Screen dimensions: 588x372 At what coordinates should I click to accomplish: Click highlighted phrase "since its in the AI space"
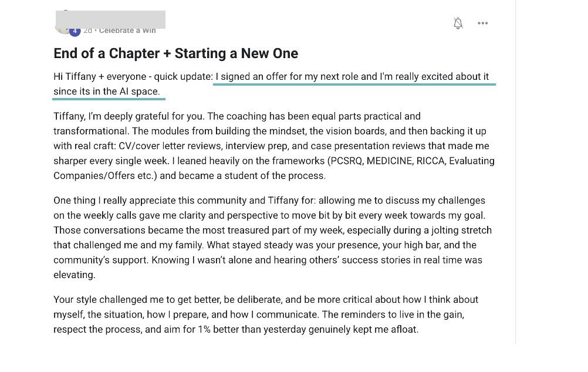[106, 92]
